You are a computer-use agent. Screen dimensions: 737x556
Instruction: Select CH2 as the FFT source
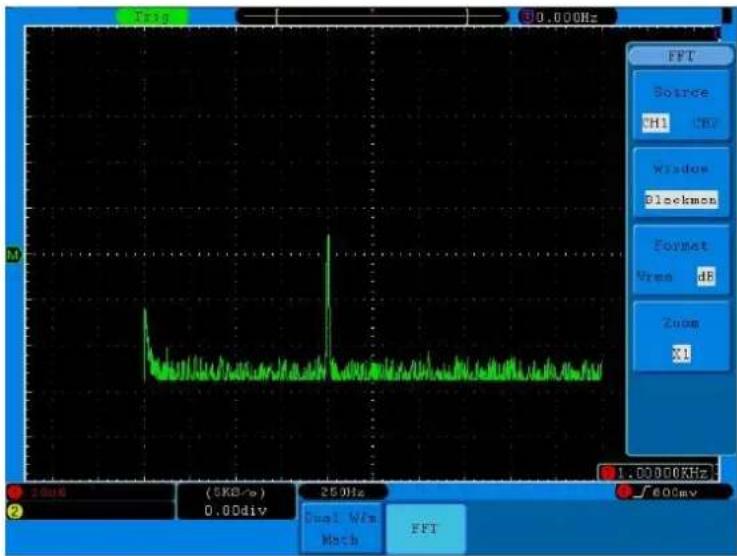(706, 123)
